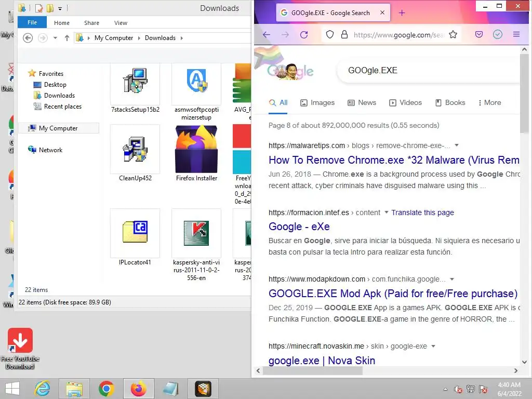Close the GOOgle.EXE browser tab
532x399 pixels.
(382, 12)
